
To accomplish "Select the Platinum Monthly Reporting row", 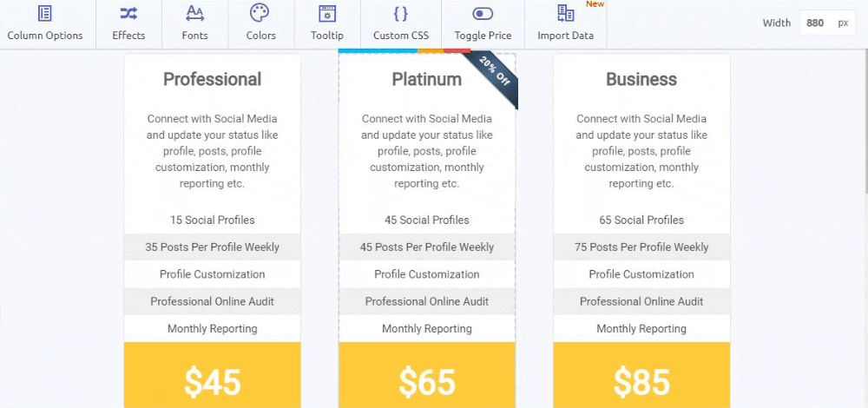I will (427, 329).
